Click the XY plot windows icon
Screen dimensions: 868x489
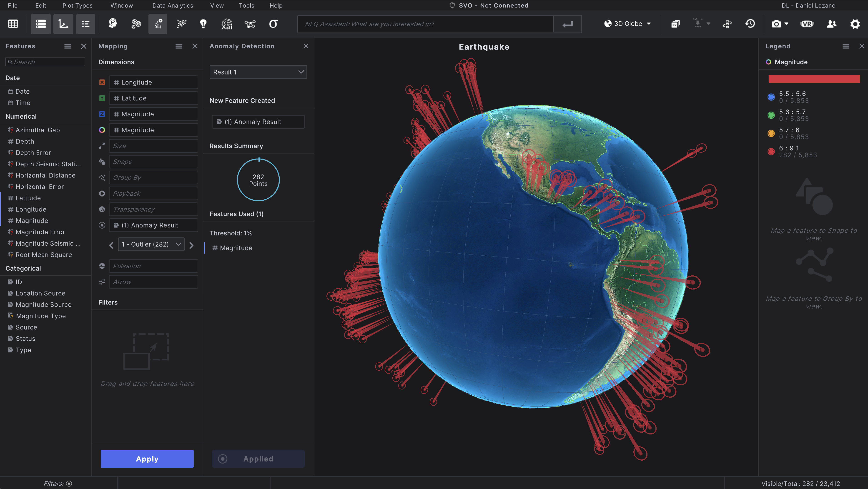click(x=676, y=24)
